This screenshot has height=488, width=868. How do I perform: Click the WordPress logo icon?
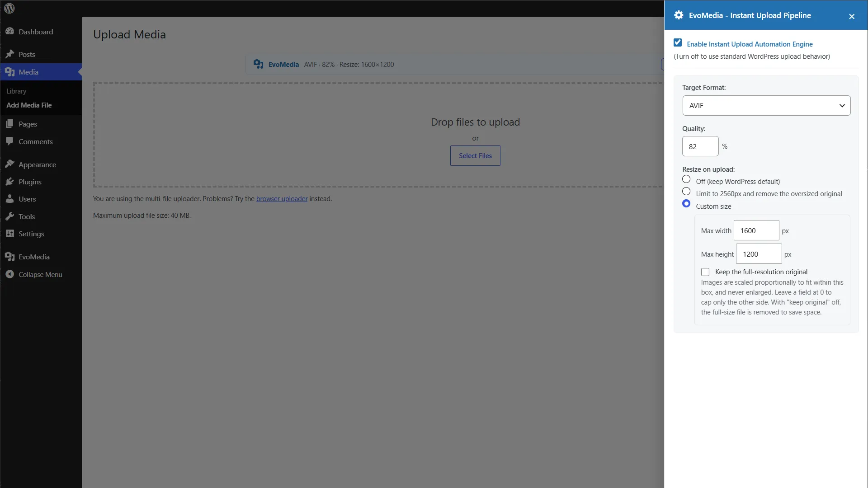9,8
